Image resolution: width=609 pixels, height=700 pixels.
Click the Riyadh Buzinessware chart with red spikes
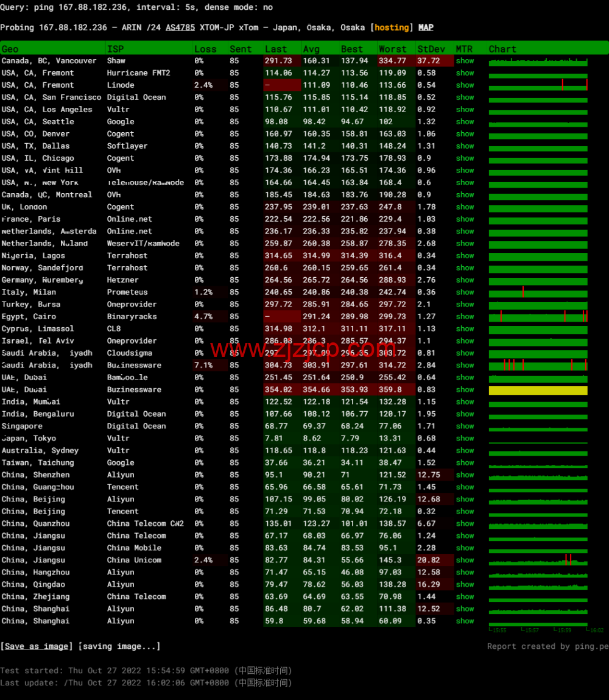pos(538,365)
